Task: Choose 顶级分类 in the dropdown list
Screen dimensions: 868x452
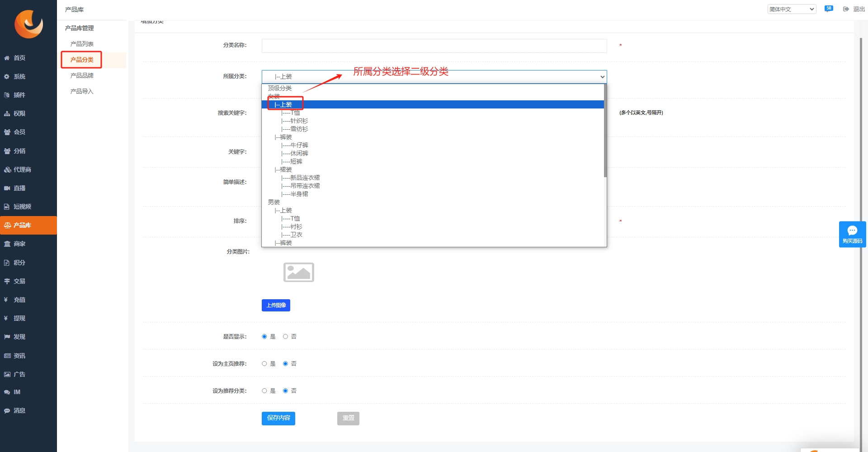Action: pyautogui.click(x=433, y=88)
